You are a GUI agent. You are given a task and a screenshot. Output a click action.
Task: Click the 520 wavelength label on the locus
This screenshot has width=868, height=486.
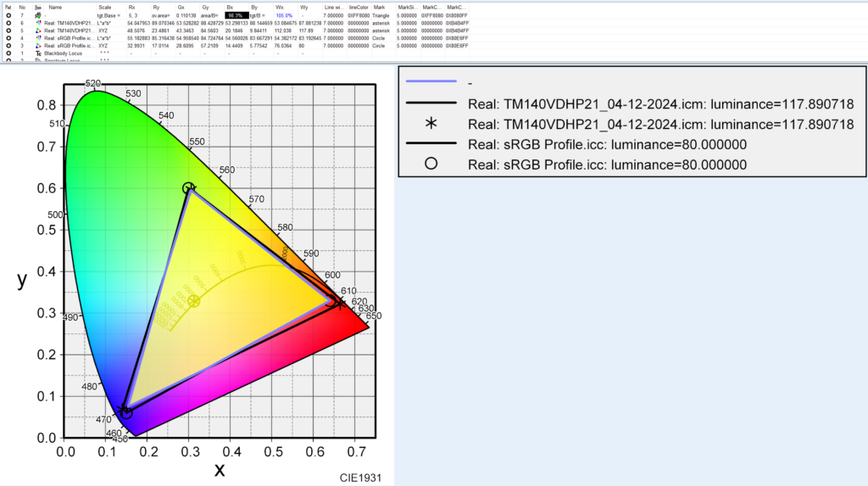coord(93,83)
